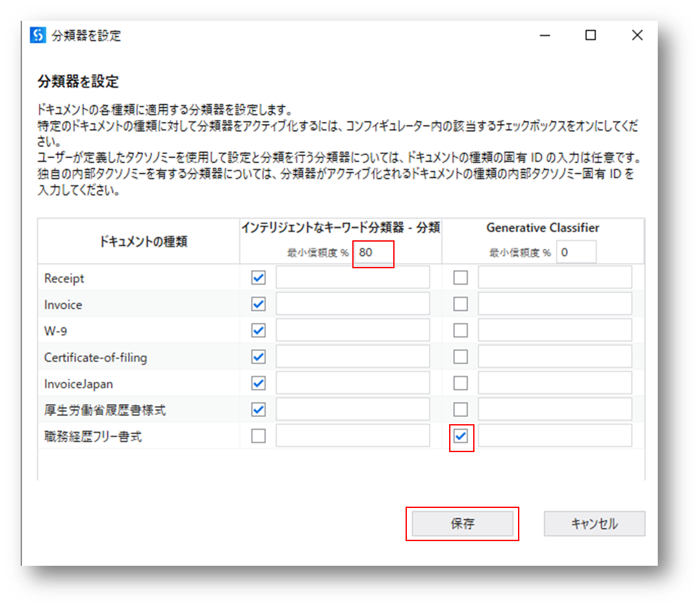This screenshot has height=608, width=700.
Task: Click the 保存 button
Action: pyautogui.click(x=463, y=524)
